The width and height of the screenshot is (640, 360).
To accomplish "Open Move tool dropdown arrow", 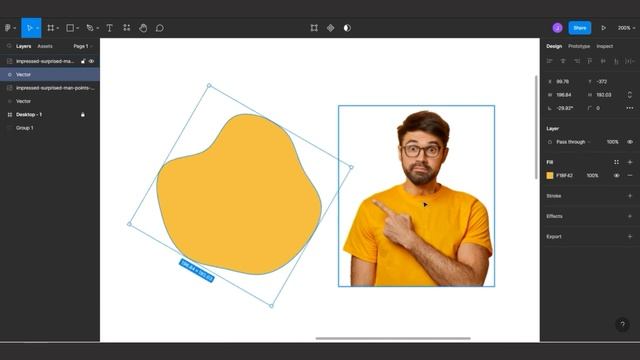I will pyautogui.click(x=37, y=28).
